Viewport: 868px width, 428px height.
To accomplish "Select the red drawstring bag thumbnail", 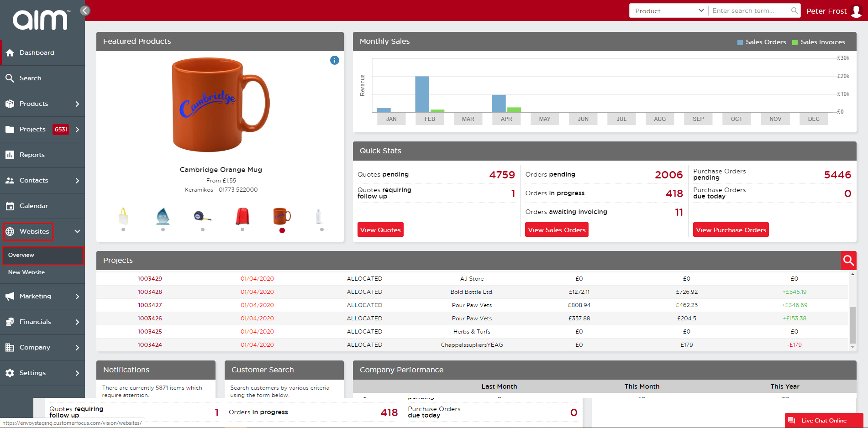I will pyautogui.click(x=242, y=216).
